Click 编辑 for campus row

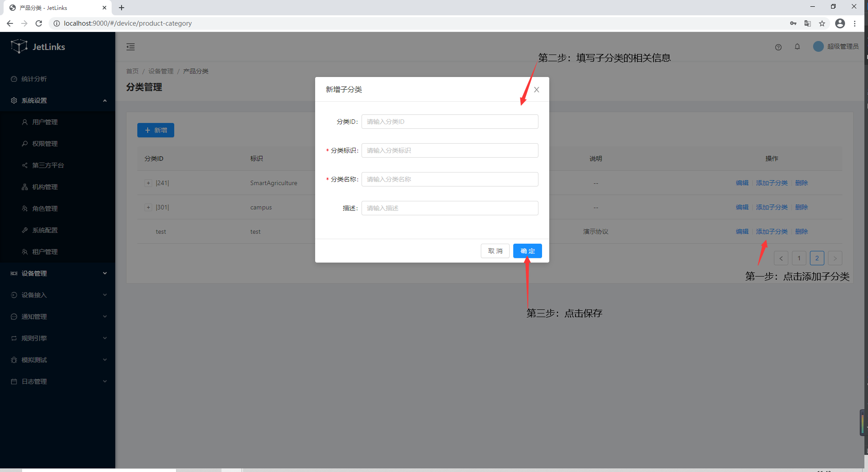742,207
